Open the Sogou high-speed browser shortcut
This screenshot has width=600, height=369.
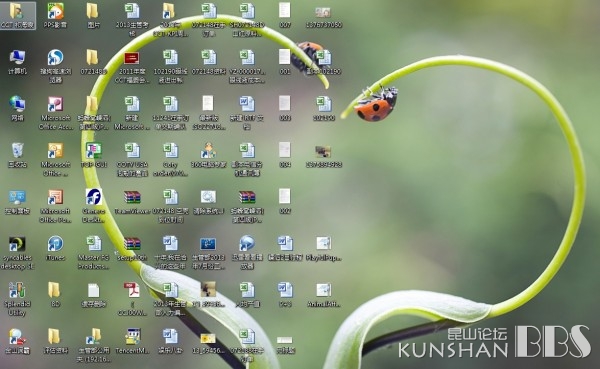tap(55, 58)
